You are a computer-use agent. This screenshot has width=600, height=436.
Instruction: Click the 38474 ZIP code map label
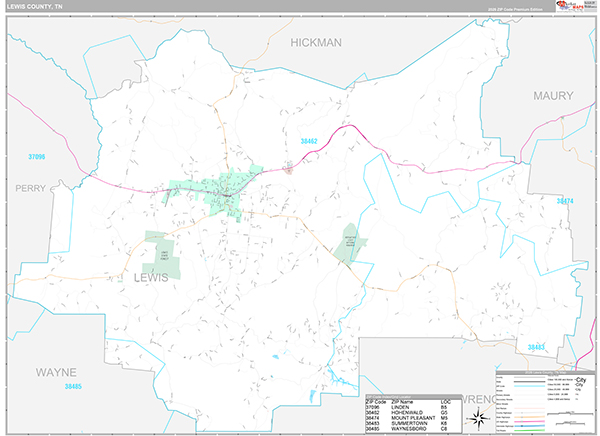[x=565, y=201]
